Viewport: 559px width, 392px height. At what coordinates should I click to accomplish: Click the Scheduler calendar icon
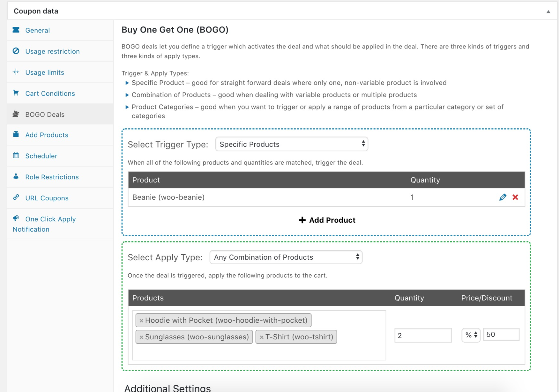pos(16,155)
